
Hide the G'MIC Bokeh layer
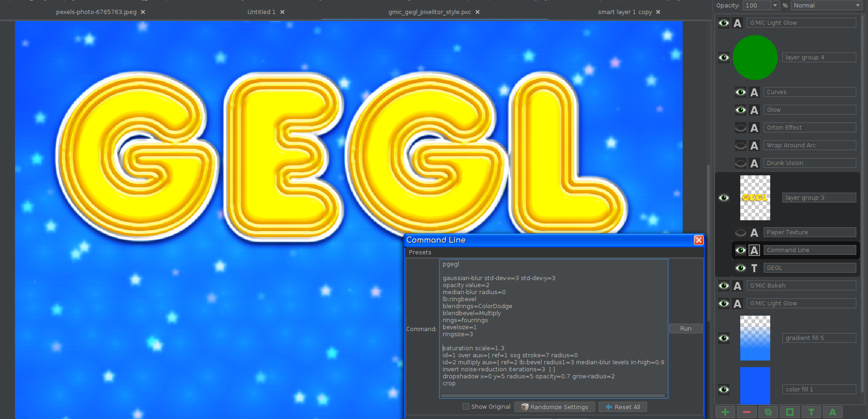click(724, 286)
